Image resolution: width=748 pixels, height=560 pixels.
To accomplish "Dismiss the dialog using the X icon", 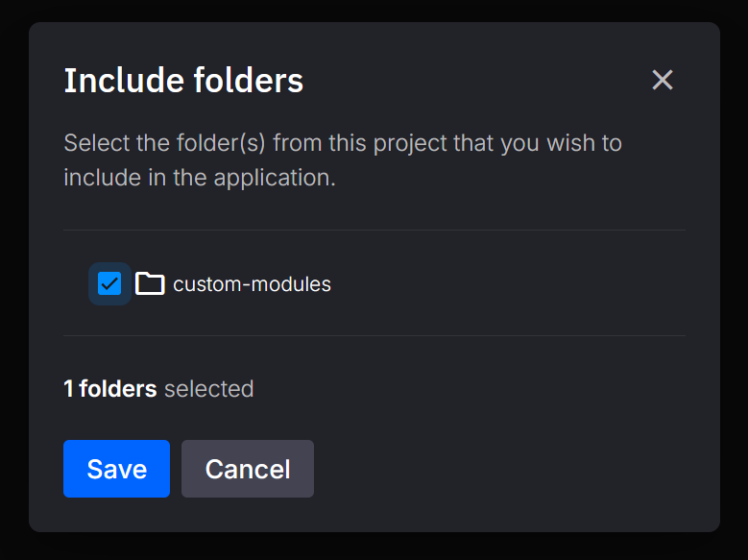I will (x=663, y=80).
